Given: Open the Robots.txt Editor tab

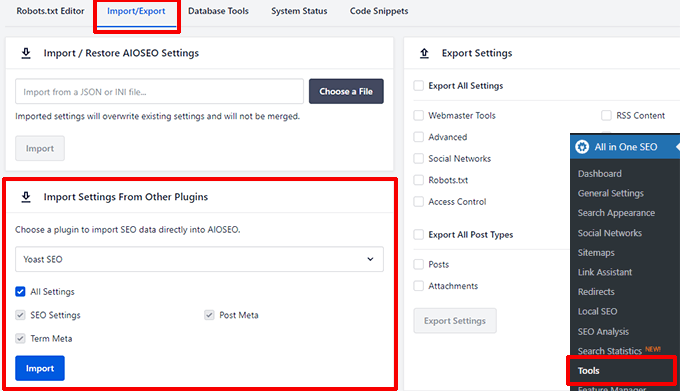Looking at the screenshot, I should pyautogui.click(x=50, y=11).
